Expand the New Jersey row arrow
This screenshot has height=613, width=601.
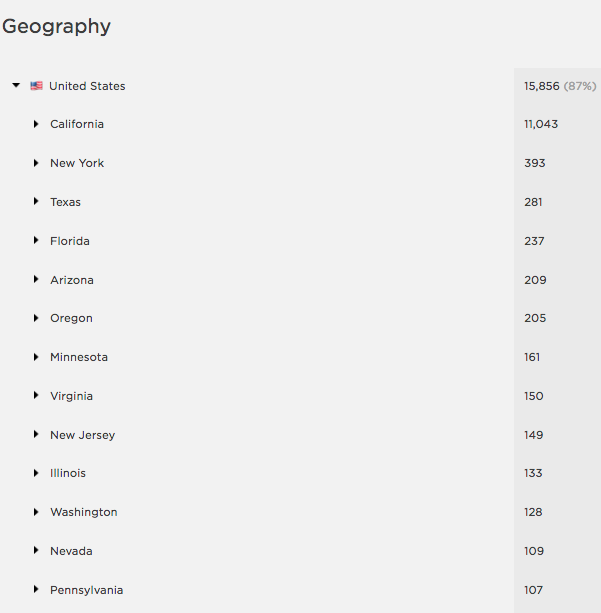pyautogui.click(x=37, y=435)
